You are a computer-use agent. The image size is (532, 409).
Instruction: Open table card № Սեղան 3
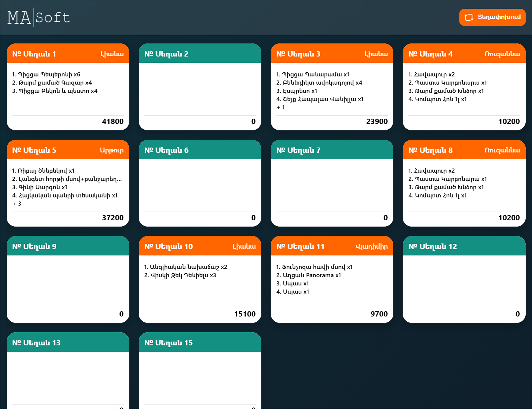(x=332, y=87)
